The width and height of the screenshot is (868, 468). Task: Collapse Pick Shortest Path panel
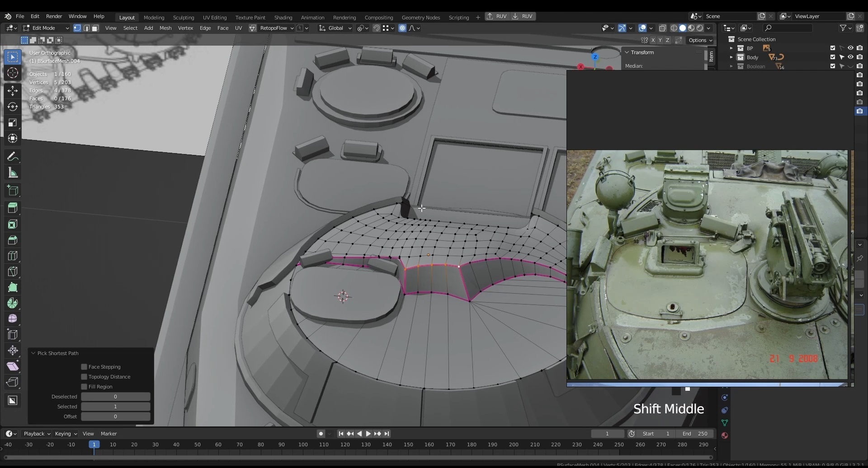coord(33,353)
